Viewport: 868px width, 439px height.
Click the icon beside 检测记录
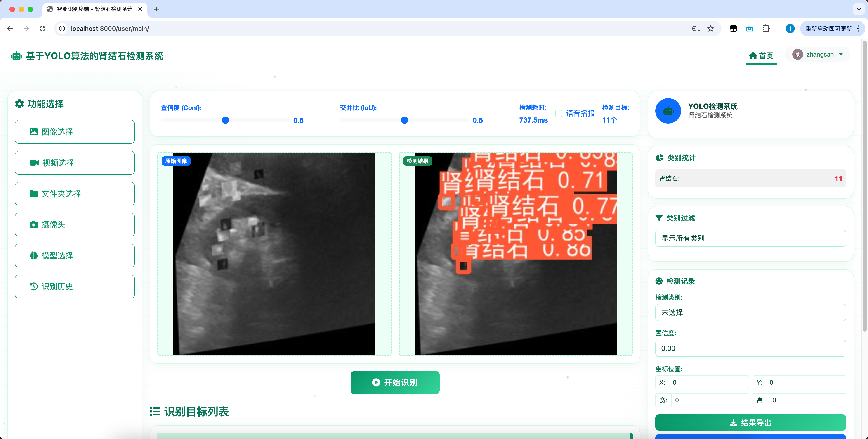point(659,281)
